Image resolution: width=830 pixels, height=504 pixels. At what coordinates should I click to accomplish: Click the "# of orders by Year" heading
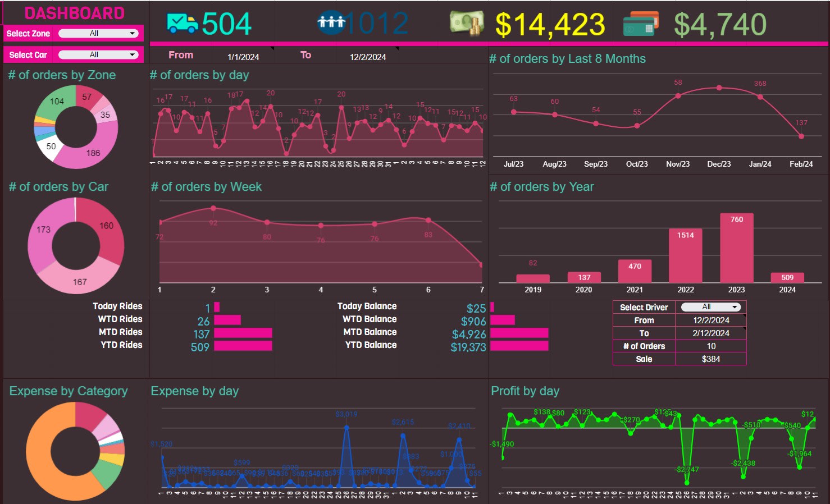pos(542,187)
